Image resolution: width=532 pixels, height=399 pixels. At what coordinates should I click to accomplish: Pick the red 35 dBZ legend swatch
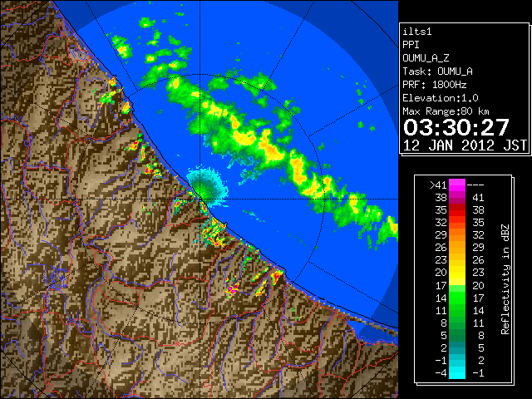pos(457,210)
